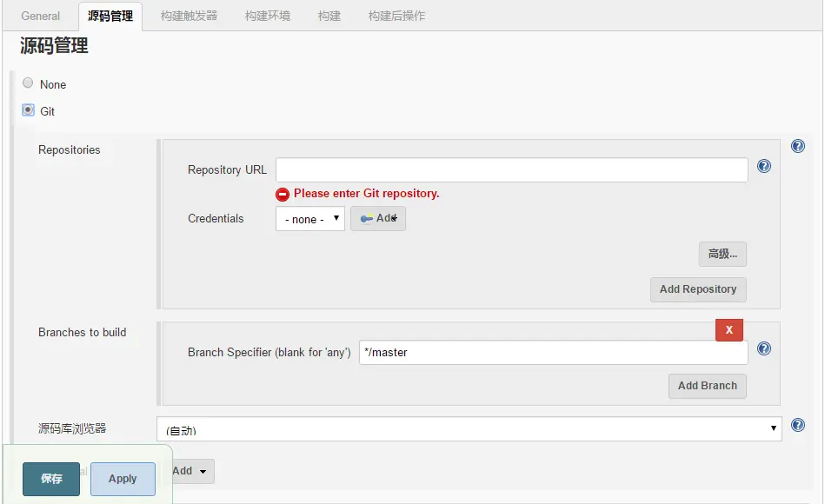Click red error icon before Please enter Git repository
The height and width of the screenshot is (504, 825).
[283, 195]
